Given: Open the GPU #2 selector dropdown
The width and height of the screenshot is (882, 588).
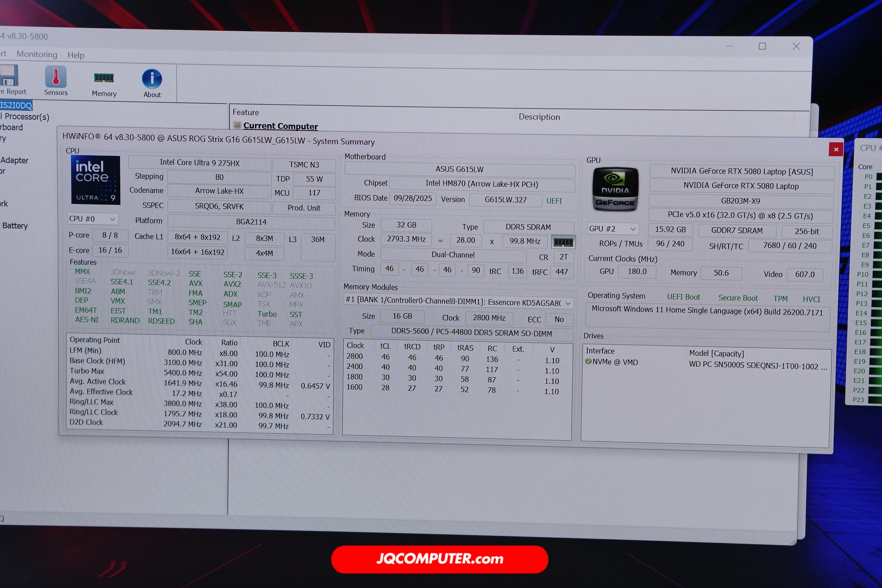Looking at the screenshot, I should point(613,228).
